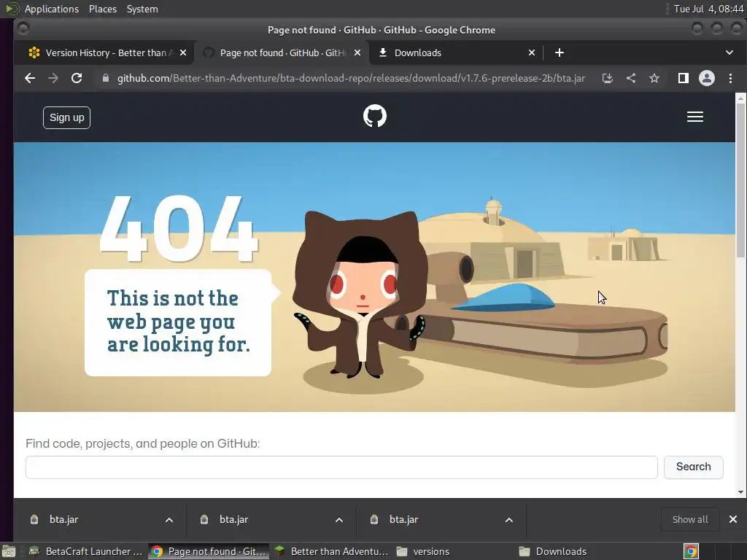The image size is (747, 560).
Task: Show all downloads
Action: pos(690,519)
